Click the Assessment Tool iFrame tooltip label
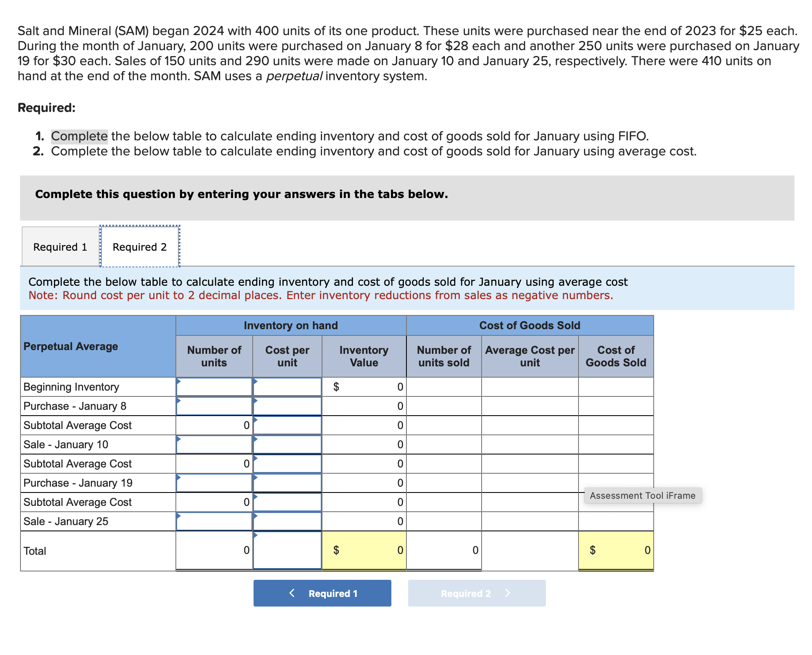The width and height of the screenshot is (812, 655). click(x=642, y=495)
